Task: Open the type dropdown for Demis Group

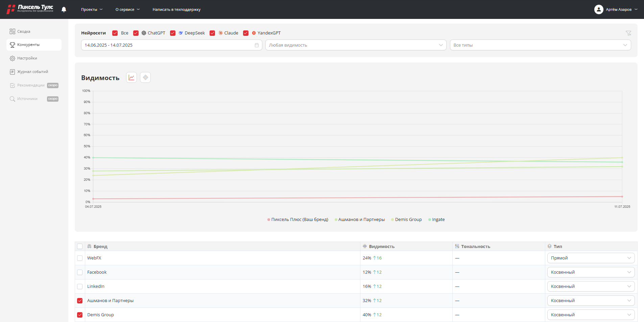Action: (x=591, y=315)
